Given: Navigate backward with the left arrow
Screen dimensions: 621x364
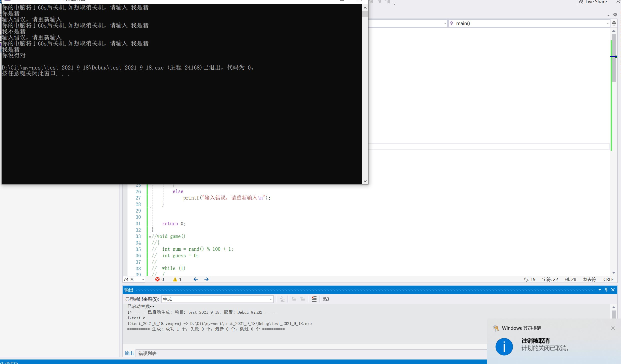Looking at the screenshot, I should [x=195, y=279].
